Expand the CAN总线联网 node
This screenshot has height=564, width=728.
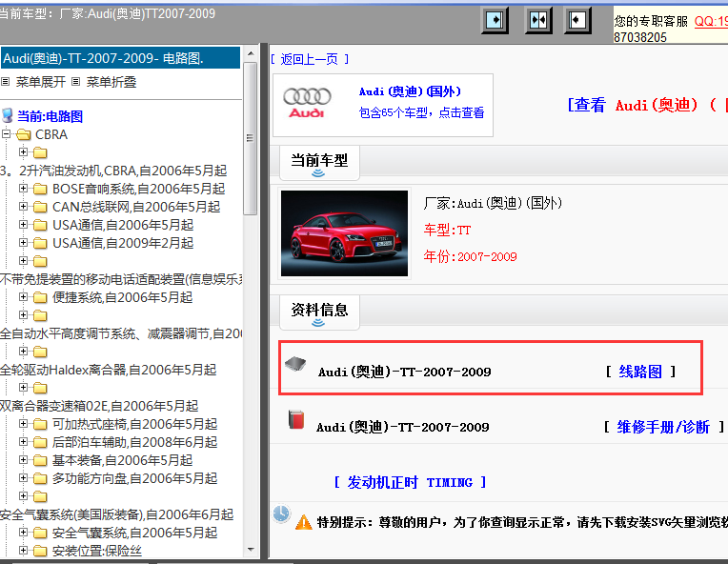click(x=23, y=206)
